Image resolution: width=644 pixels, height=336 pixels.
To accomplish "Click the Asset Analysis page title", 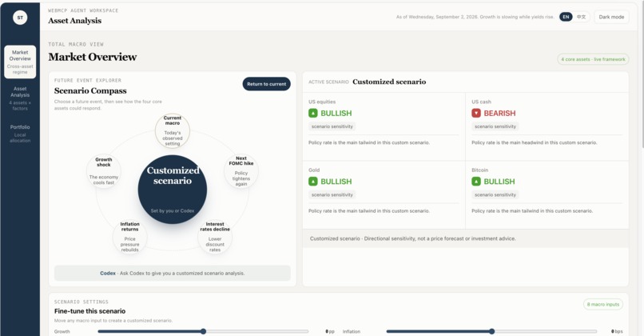I will point(75,21).
